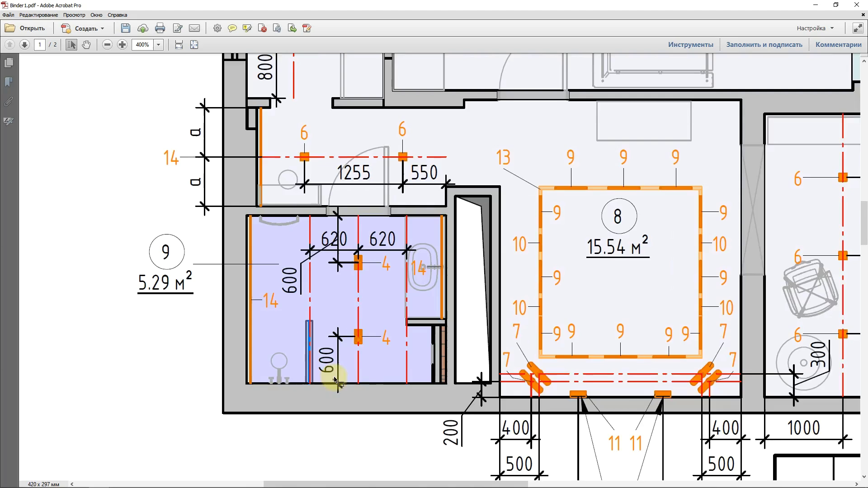868x488 pixels.
Task: Click the horizontal scrollbar thumb
Action: [395, 484]
